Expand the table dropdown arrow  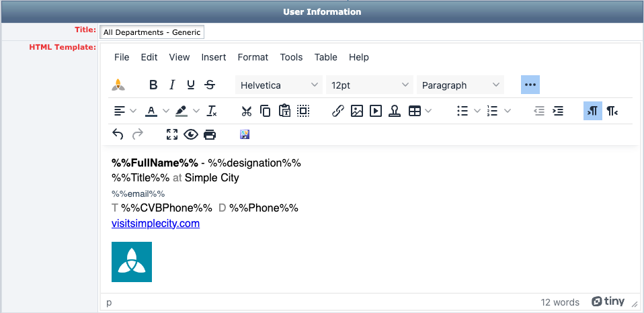pos(428,111)
